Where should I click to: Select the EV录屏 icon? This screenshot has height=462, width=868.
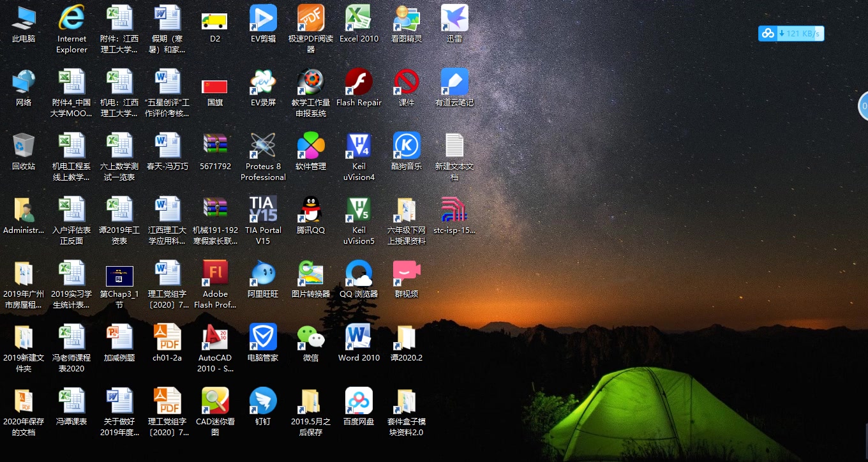(x=263, y=82)
